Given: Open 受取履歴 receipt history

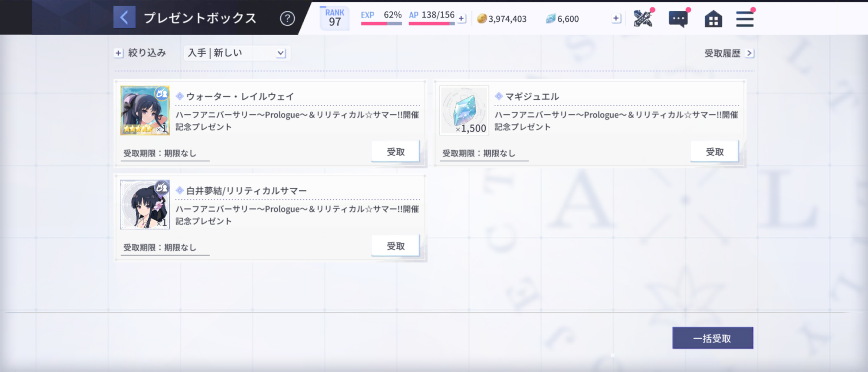Looking at the screenshot, I should pyautogui.click(x=729, y=53).
